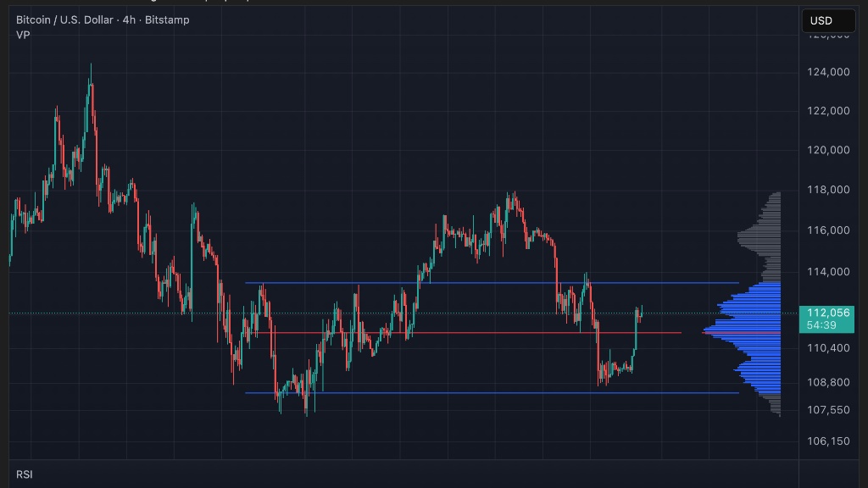Click the blue volume profile histogram
The height and width of the screenshot is (488, 868).
[x=754, y=339]
